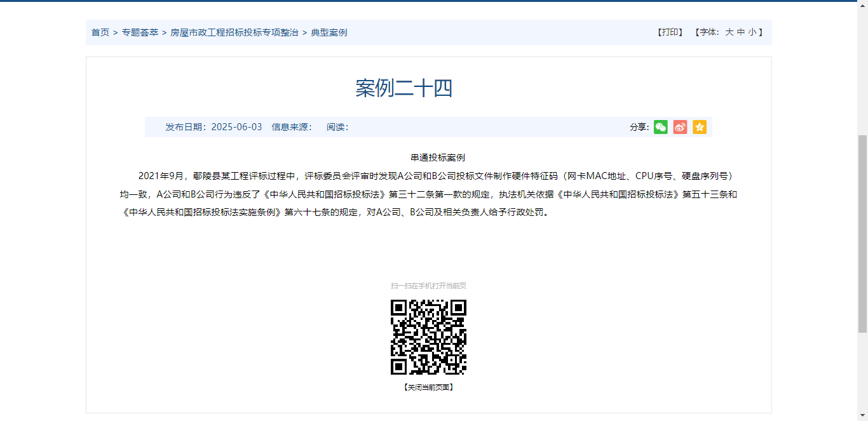This screenshot has width=868, height=421.
Task: Open 典型案例 breadcrumb link
Action: click(x=329, y=32)
